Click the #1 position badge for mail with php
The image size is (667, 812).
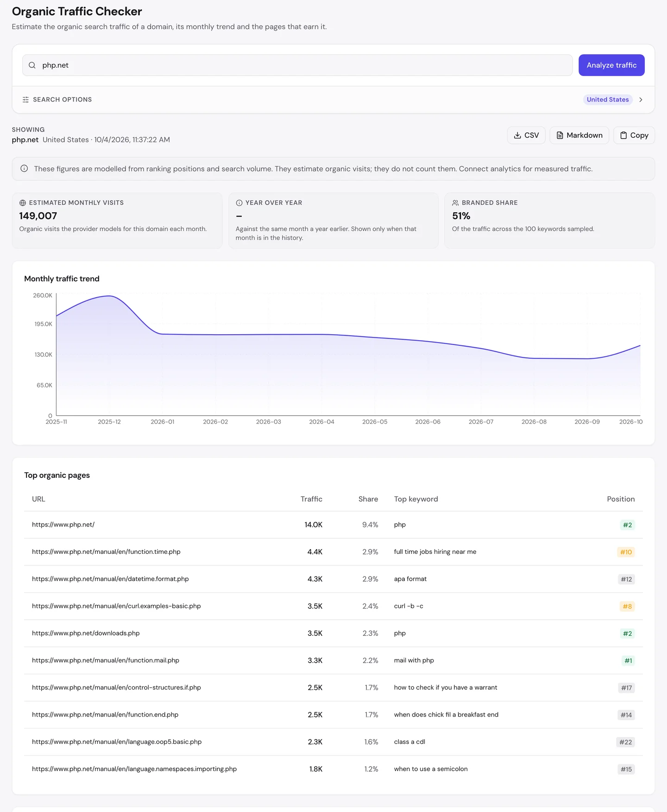(x=628, y=660)
